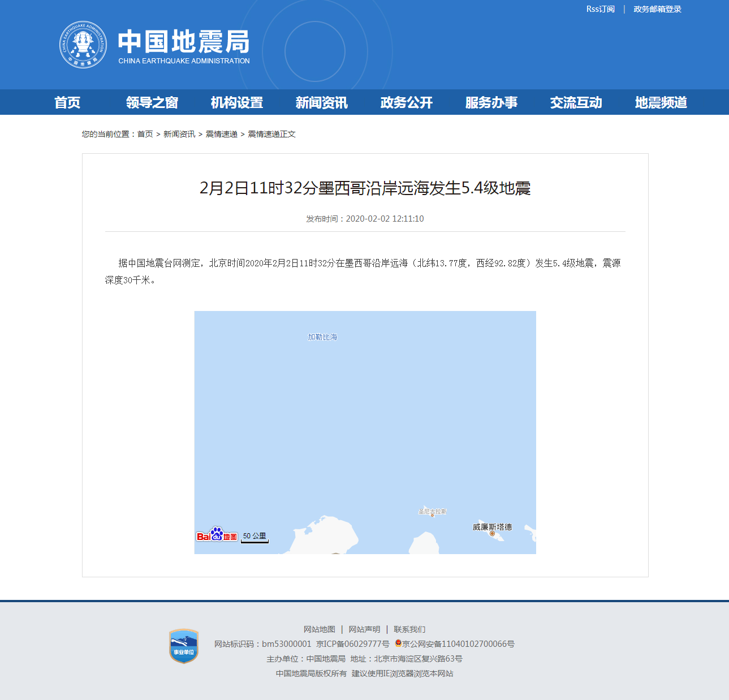The height and width of the screenshot is (700, 729).
Task: Click the 加勒比海 label on the map
Action: point(322,337)
